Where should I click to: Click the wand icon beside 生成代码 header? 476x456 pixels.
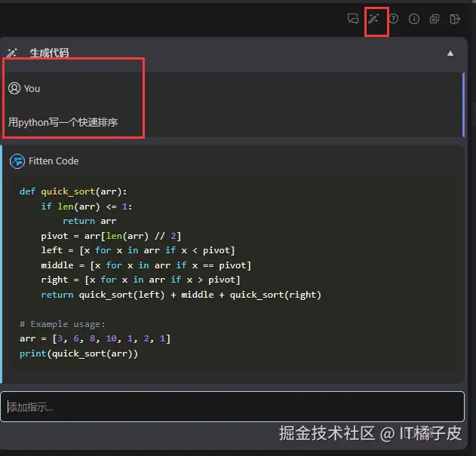coord(12,53)
